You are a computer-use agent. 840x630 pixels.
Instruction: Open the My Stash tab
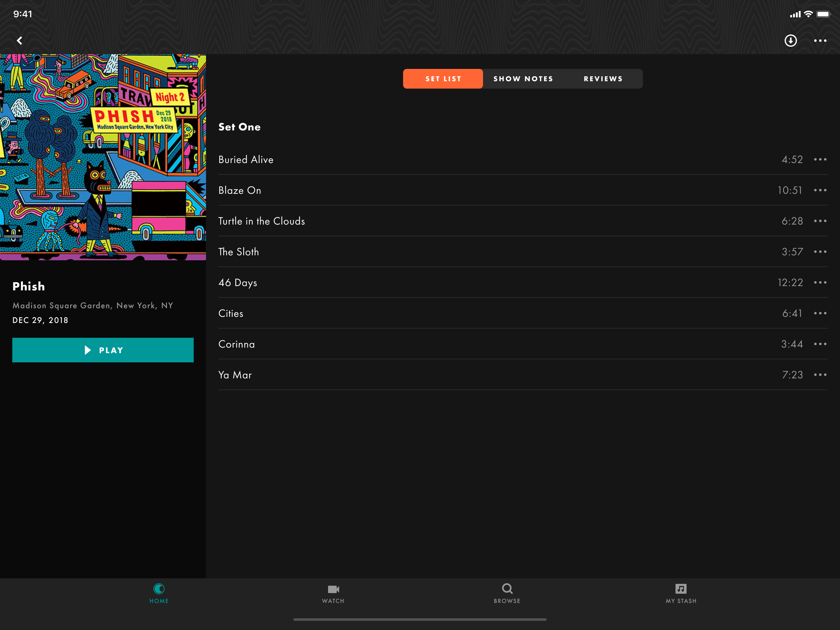tap(681, 593)
